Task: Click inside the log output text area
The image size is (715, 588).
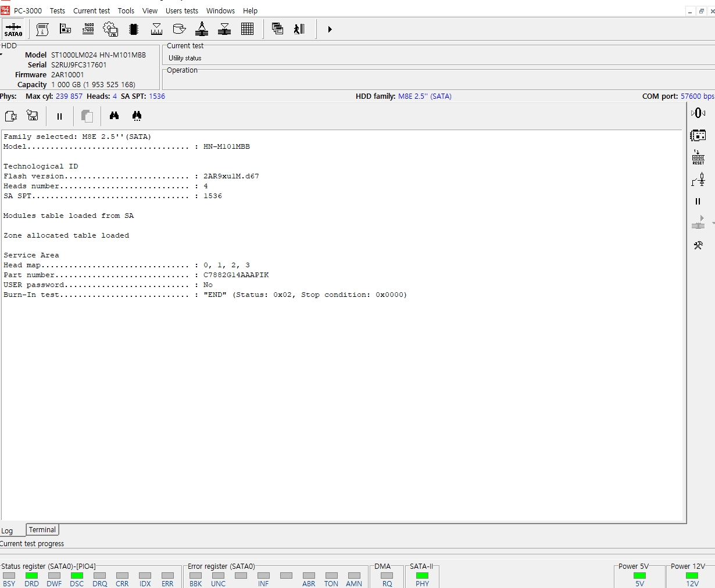Action: click(343, 407)
